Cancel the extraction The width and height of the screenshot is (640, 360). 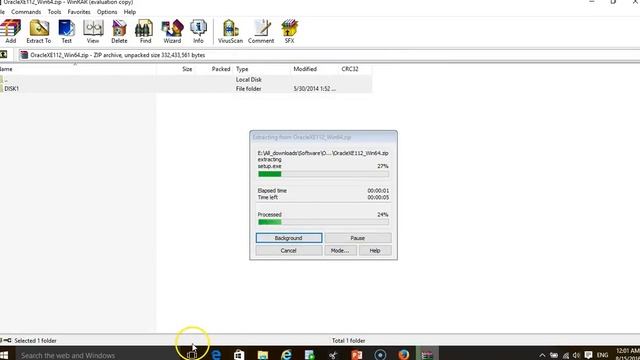(289, 251)
